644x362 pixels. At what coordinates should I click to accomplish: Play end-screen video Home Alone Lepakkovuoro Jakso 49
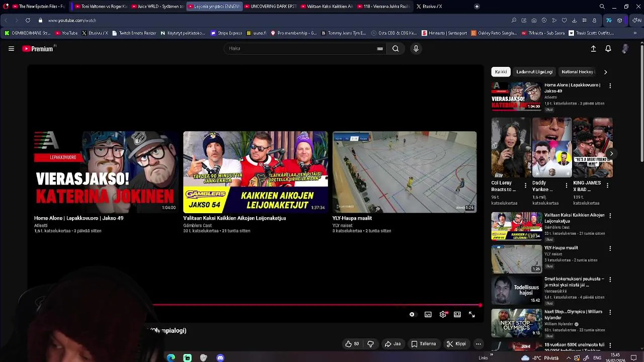coord(106,172)
